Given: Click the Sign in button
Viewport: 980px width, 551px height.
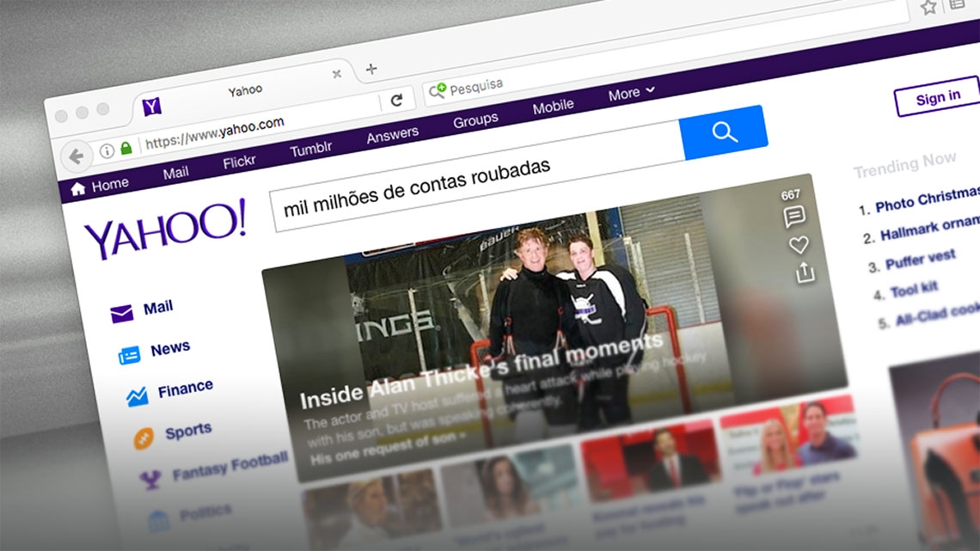Looking at the screenshot, I should pos(938,97).
